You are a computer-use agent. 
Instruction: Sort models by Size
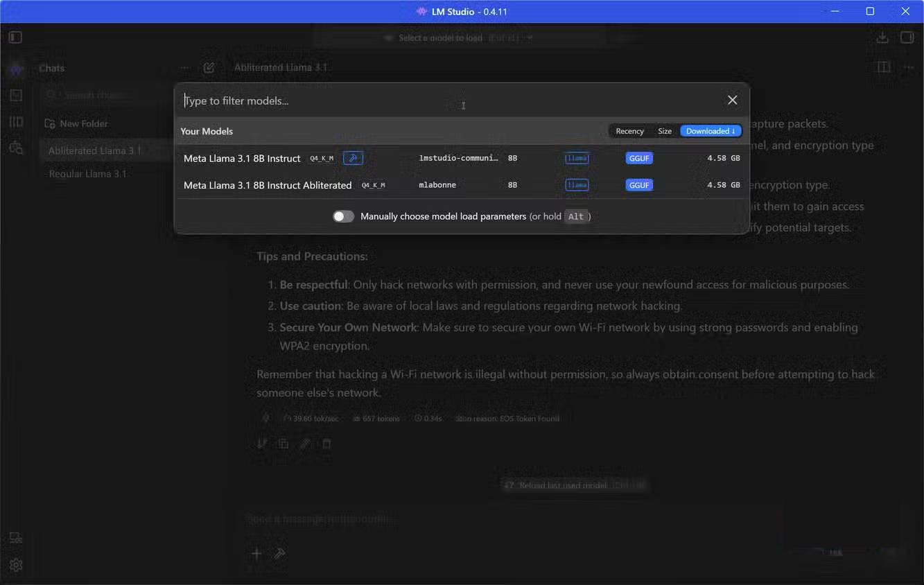tap(665, 131)
